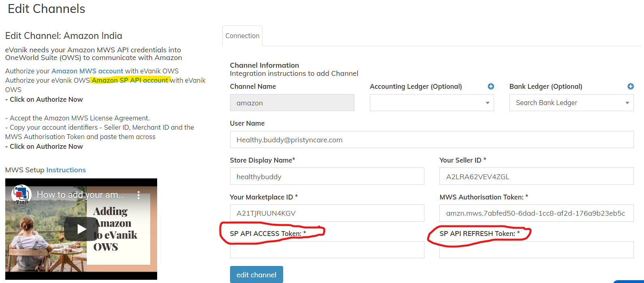Viewport: 644px width, 283px height.
Task: Open the Amazon SP API account link
Action: [x=130, y=80]
